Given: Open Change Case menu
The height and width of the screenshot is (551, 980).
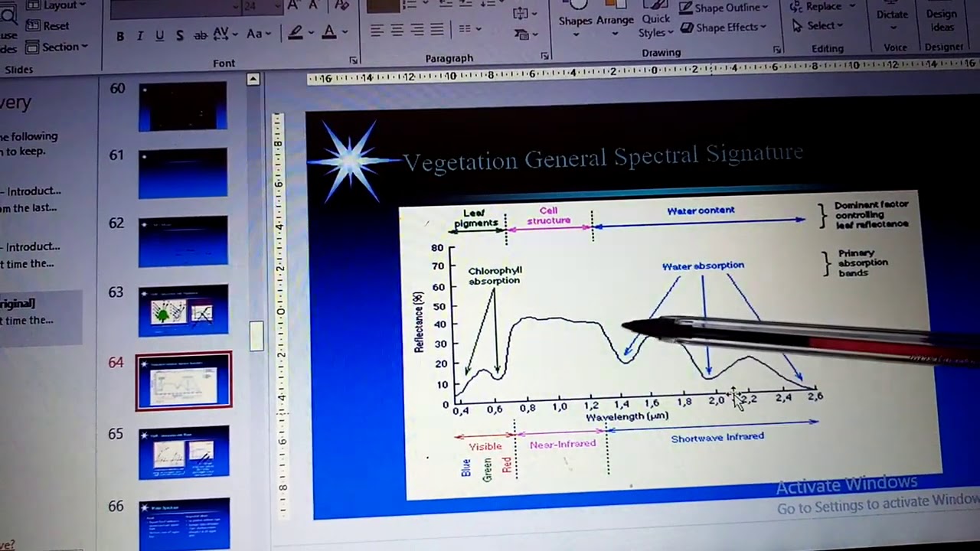Looking at the screenshot, I should 259,34.
